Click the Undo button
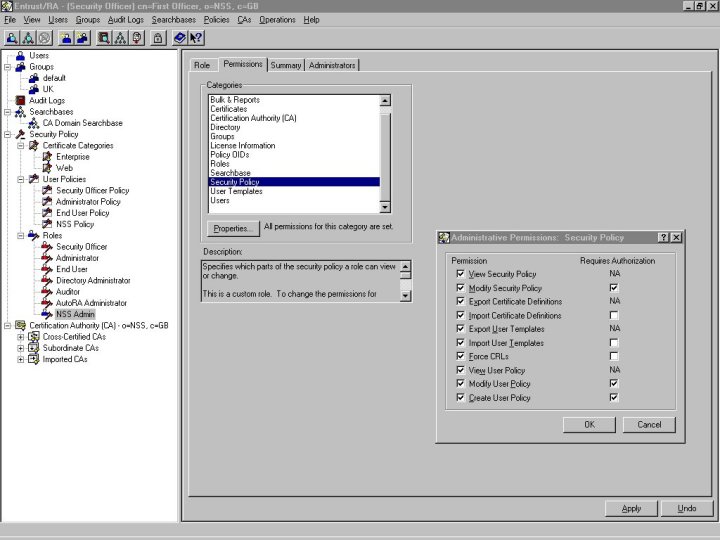Screen dimensions: 720x540 687,508
